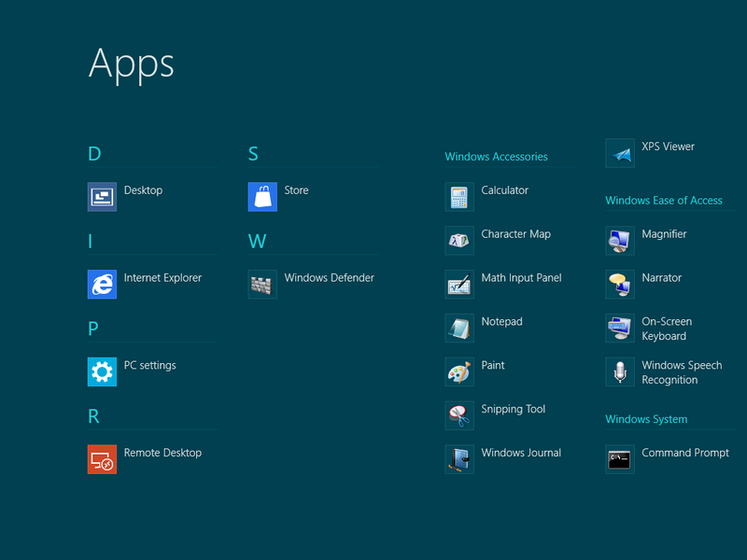Click the Command Prompt label

(684, 453)
